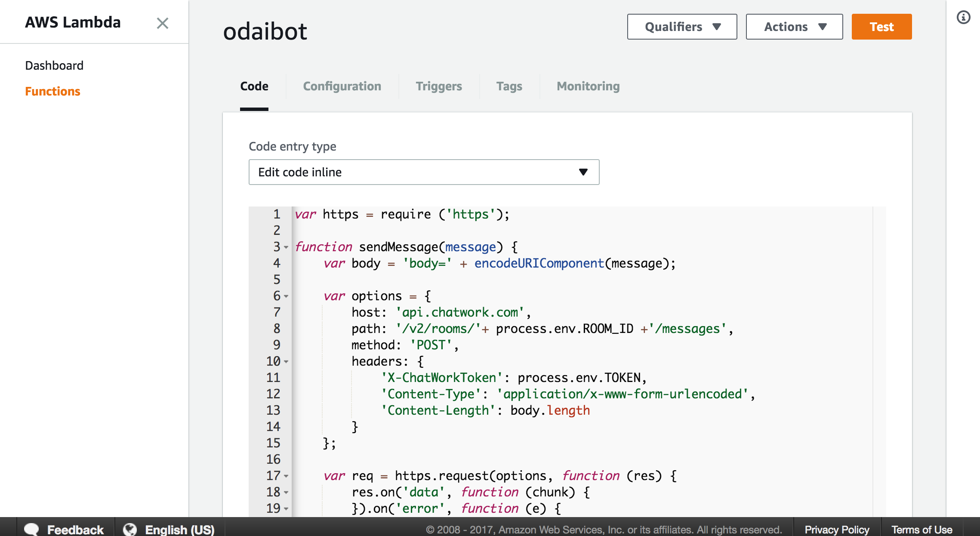Click line number 1 in gutter
980x536 pixels.
(x=277, y=214)
